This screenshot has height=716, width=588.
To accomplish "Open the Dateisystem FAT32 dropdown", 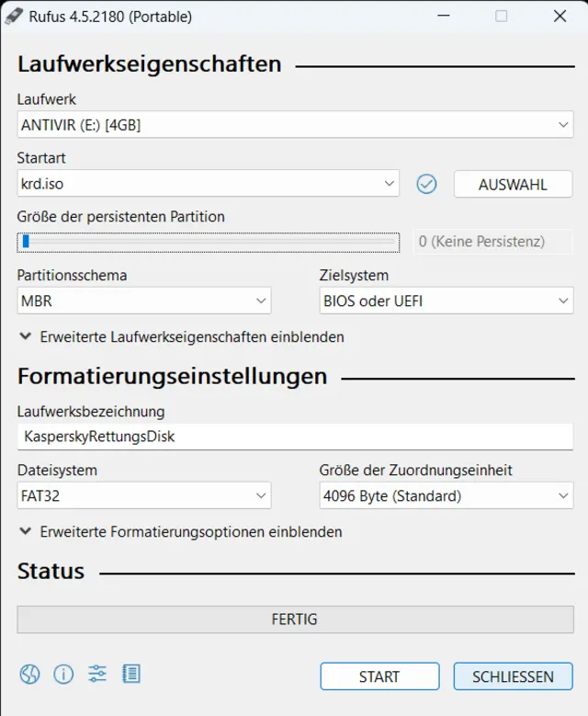I will coord(144,496).
